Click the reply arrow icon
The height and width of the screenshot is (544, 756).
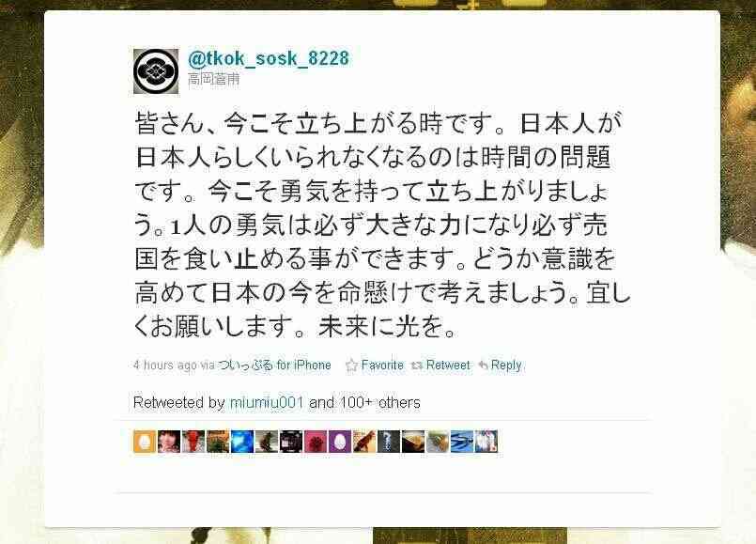tap(483, 365)
